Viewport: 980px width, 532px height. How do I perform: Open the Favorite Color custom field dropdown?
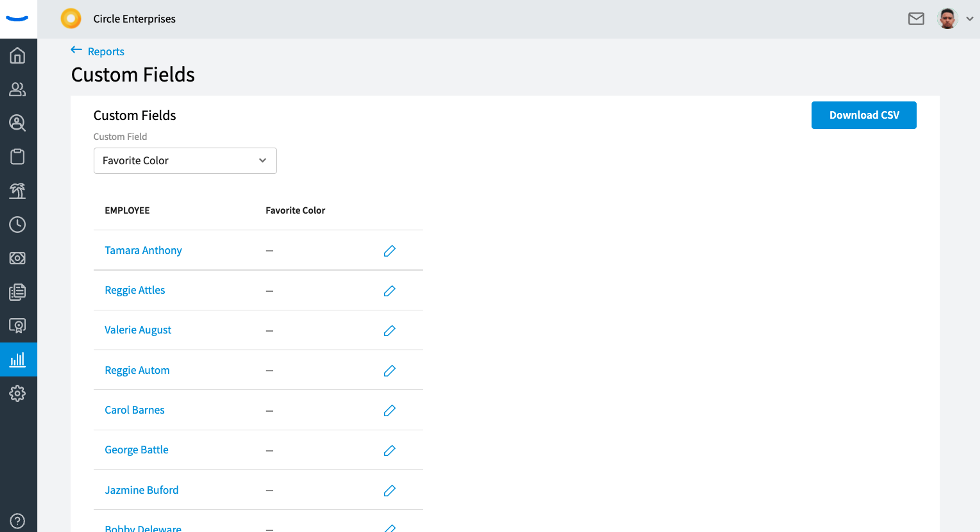point(185,161)
